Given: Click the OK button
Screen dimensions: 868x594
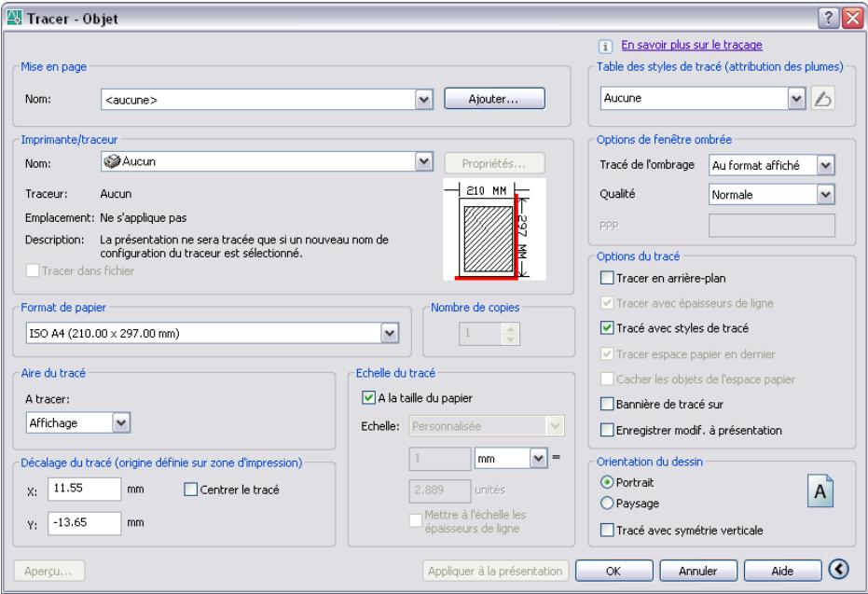Looking at the screenshot, I should 613,571.
